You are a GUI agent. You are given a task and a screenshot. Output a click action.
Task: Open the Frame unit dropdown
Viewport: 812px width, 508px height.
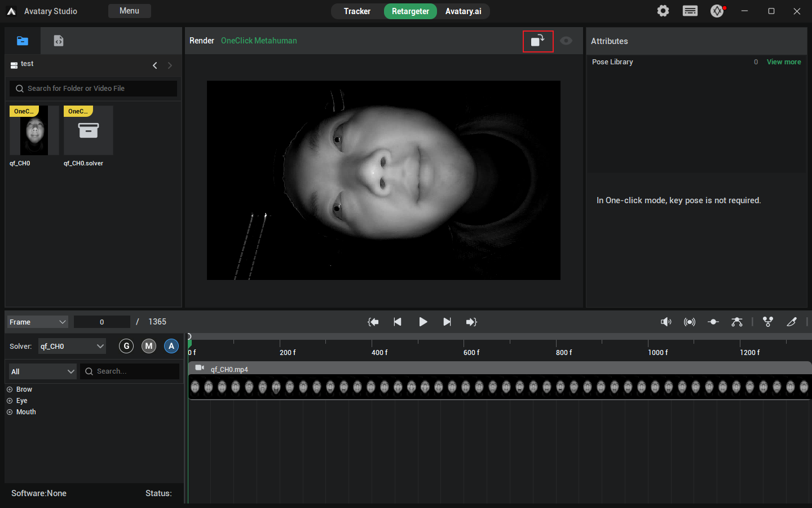38,322
